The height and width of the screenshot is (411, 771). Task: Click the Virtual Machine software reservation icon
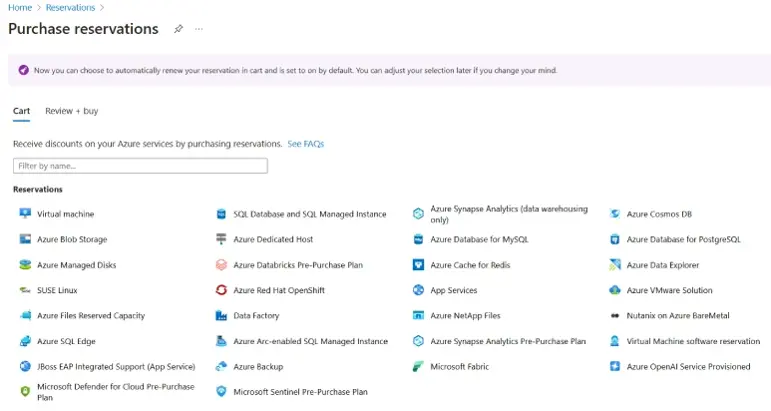[x=615, y=341]
